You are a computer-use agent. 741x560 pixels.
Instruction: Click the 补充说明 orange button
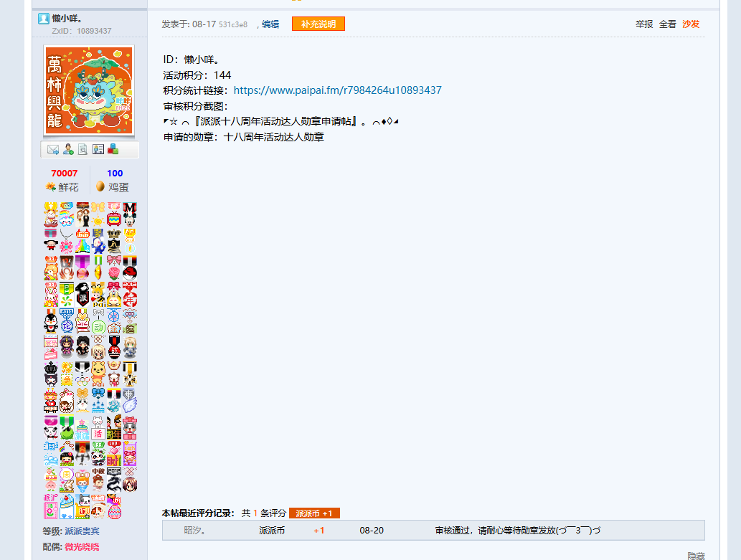point(318,24)
